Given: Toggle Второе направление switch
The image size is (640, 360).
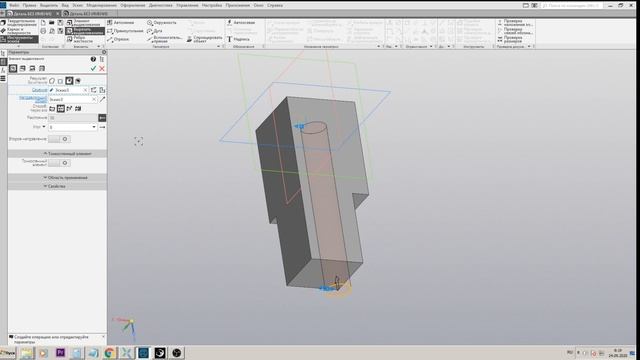Looking at the screenshot, I should 60,139.
